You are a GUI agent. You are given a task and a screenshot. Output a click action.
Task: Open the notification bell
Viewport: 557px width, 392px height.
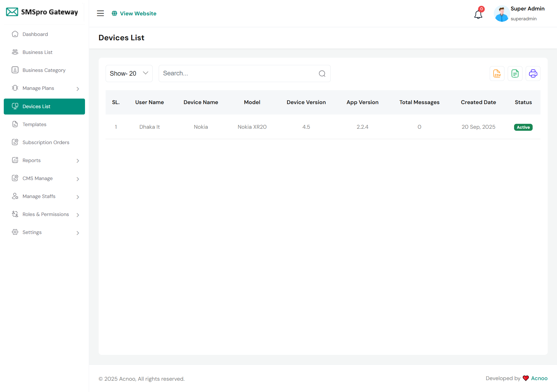478,14
